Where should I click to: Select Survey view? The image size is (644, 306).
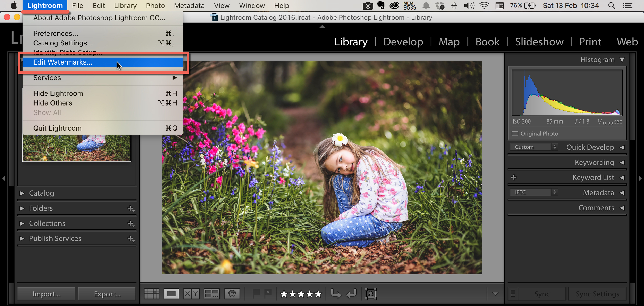pyautogui.click(x=211, y=294)
